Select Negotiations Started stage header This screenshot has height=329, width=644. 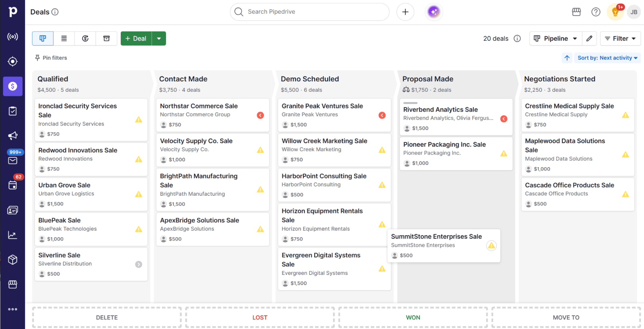560,79
